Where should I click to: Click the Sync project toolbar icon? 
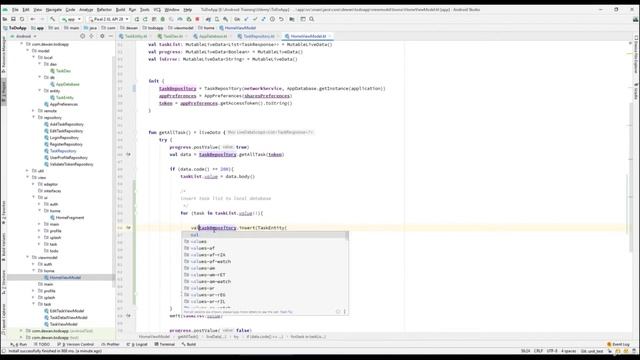pos(22,19)
